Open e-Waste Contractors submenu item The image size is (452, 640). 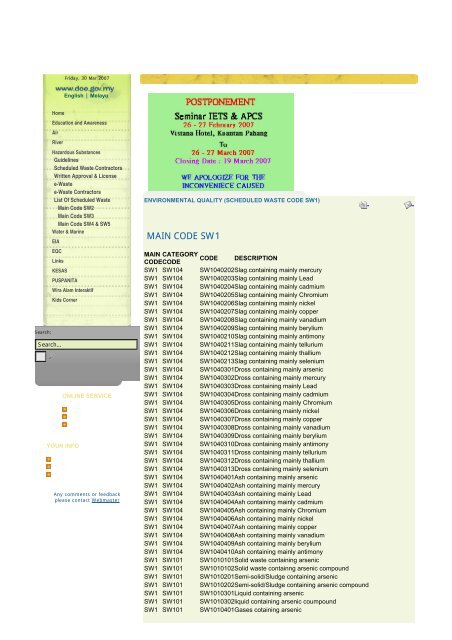(77, 192)
